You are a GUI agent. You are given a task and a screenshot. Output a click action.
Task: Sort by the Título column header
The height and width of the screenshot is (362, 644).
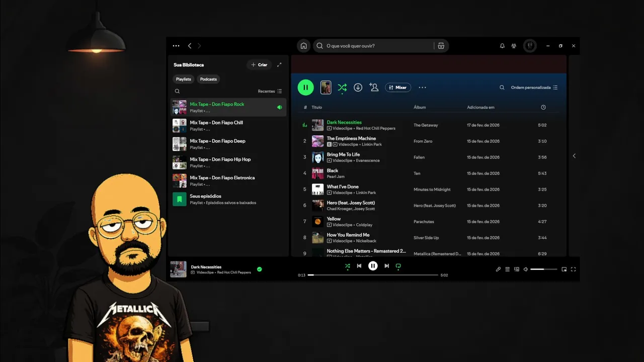tap(316, 107)
